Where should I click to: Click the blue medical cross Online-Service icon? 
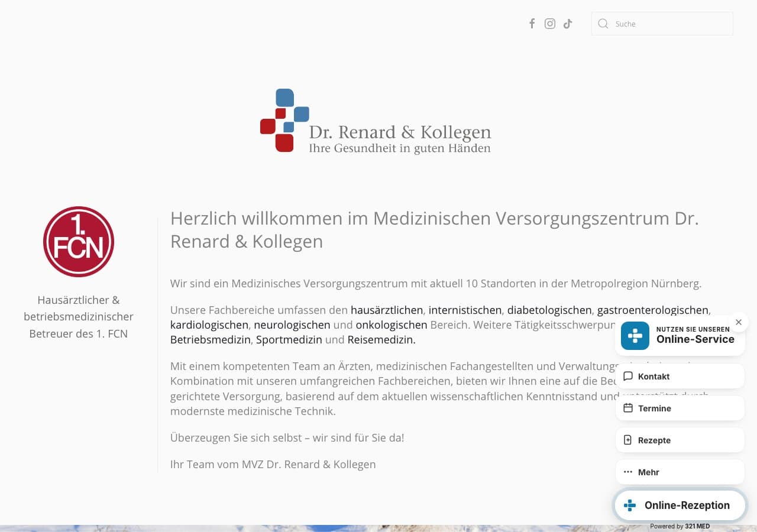635,336
